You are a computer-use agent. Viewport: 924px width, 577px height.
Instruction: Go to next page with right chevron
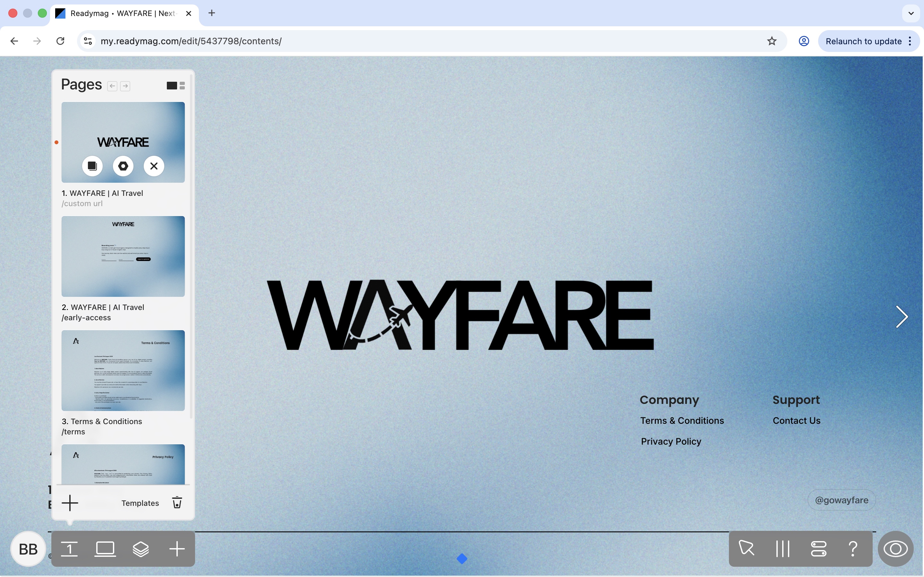pos(902,316)
